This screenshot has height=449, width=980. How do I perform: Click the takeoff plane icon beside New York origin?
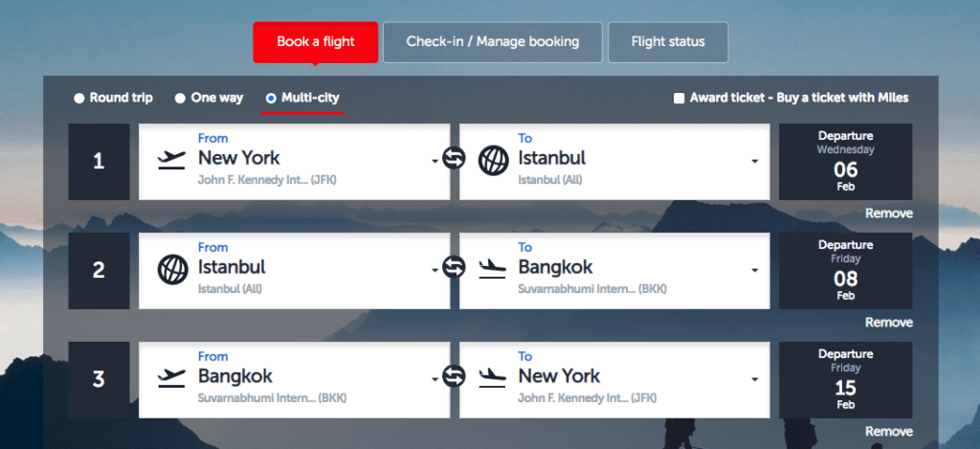click(171, 161)
